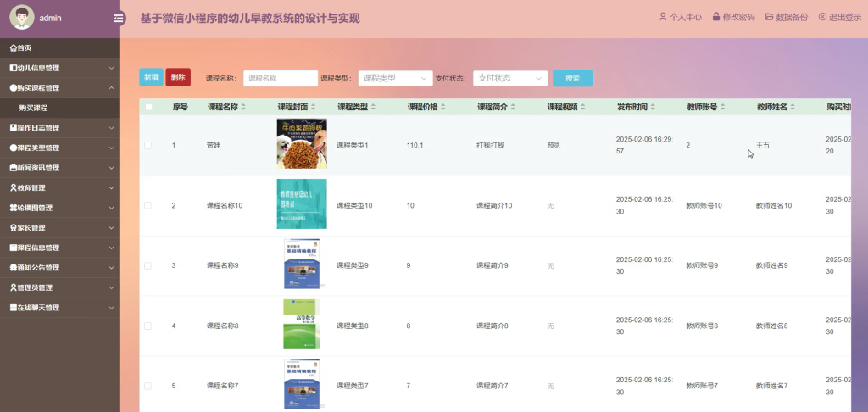Check the 课程名称10 row checkbox
The width and height of the screenshot is (868, 412).
pos(147,205)
